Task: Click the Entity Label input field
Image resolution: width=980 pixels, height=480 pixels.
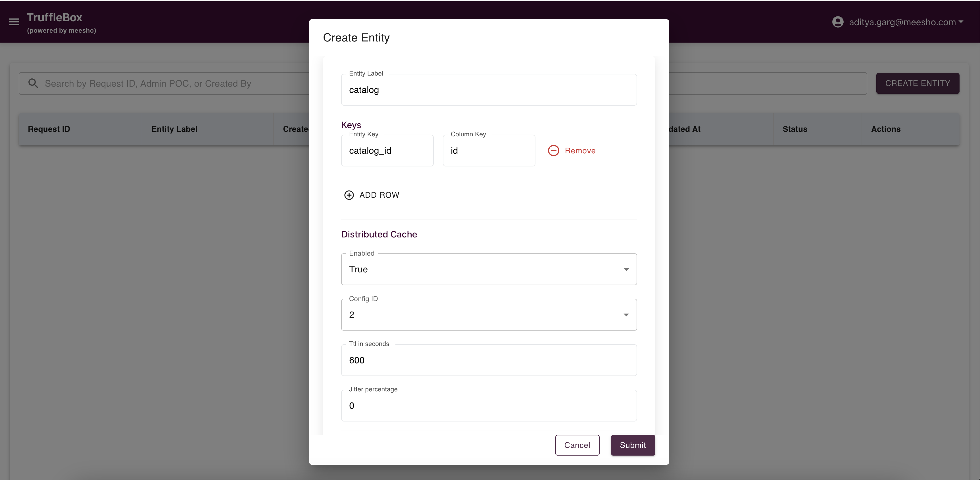Action: point(489,90)
